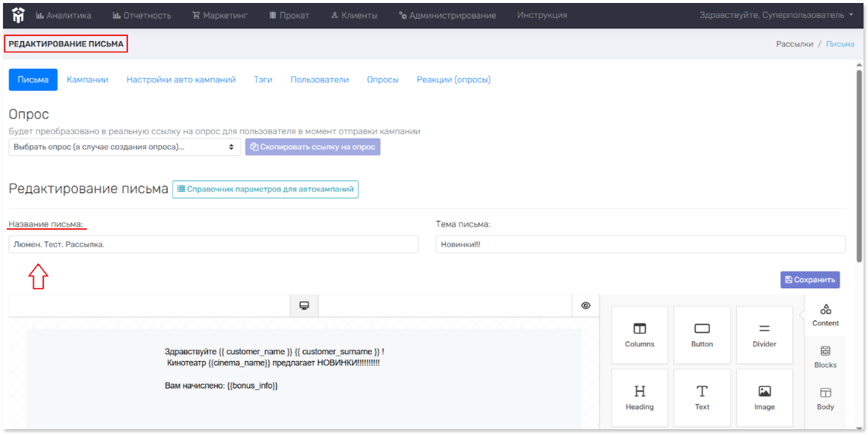
Task: Add a Divider content block
Action: (x=764, y=335)
